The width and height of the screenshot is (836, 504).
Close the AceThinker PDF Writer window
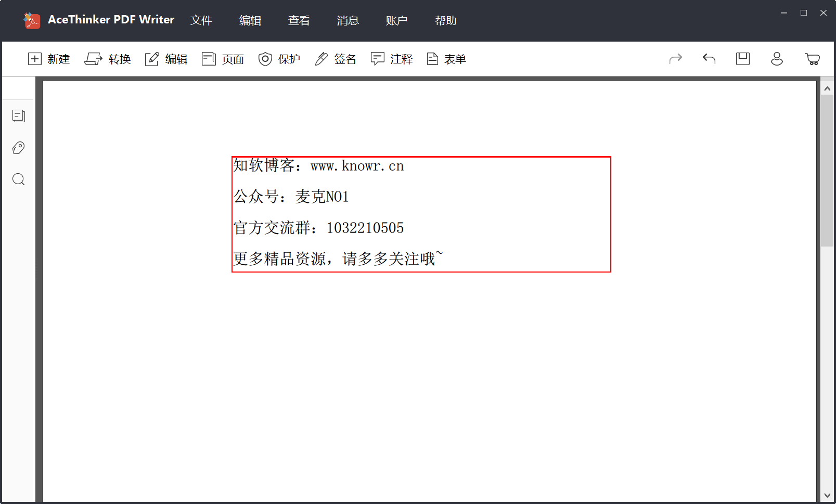[x=824, y=13]
